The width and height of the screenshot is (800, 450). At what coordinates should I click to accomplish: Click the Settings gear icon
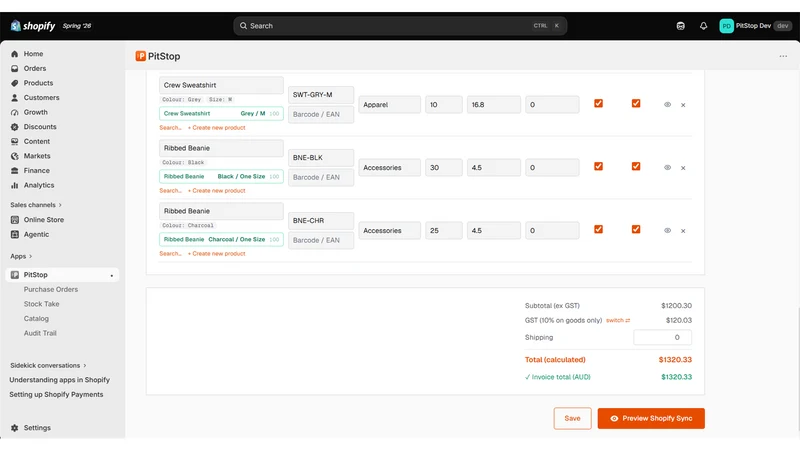pyautogui.click(x=14, y=428)
